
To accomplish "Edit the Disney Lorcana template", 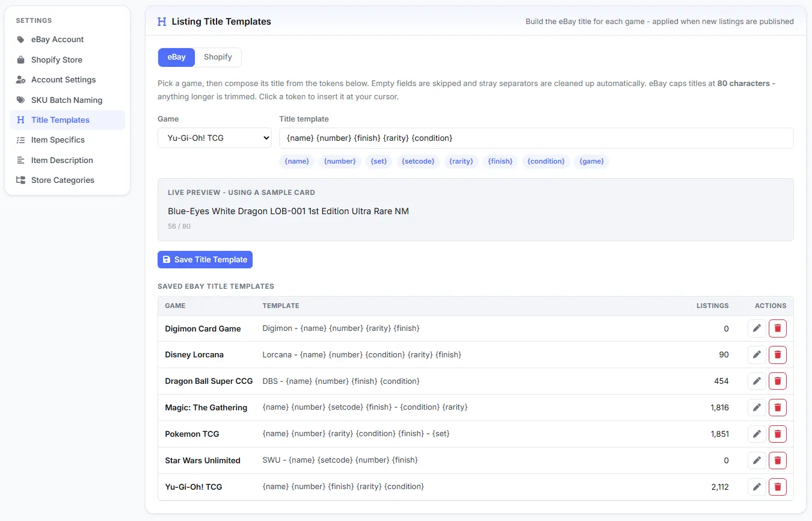I will coord(757,355).
